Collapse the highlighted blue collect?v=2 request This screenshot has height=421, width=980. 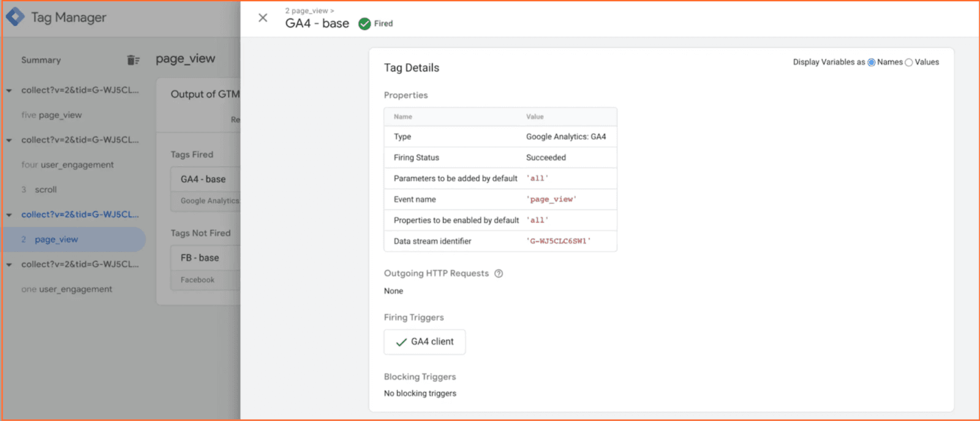[9, 215]
